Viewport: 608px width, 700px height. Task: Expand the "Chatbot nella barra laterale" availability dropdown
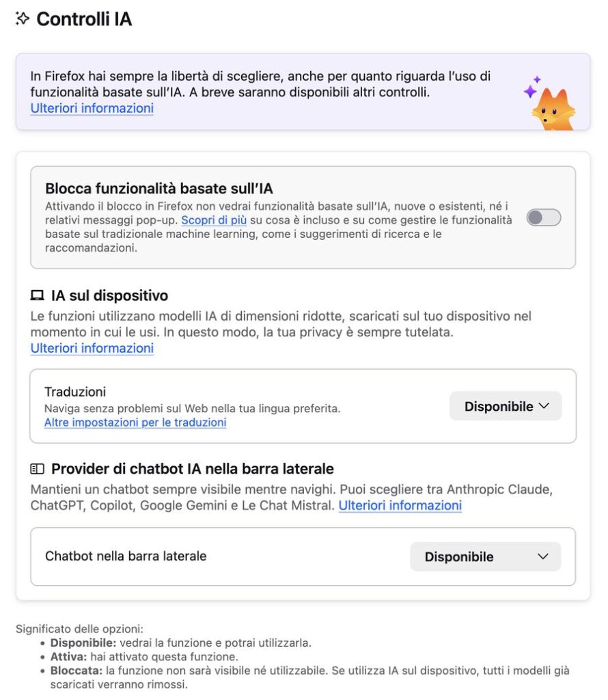pyautogui.click(x=485, y=556)
